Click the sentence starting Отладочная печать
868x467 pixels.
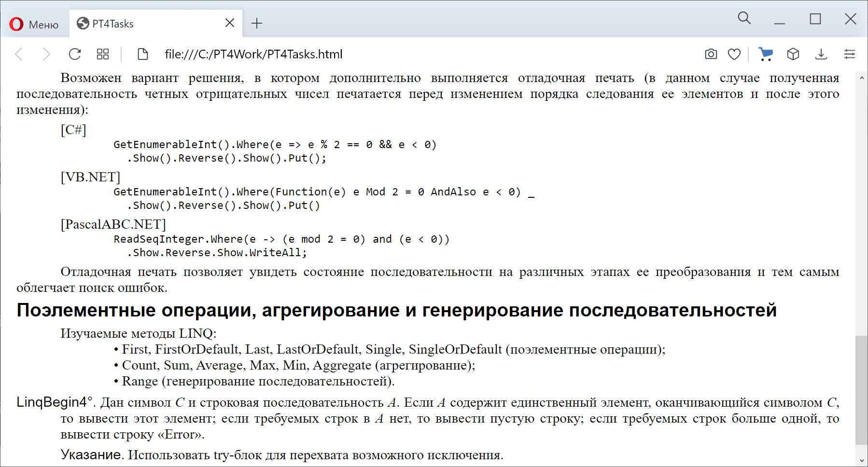point(428,280)
